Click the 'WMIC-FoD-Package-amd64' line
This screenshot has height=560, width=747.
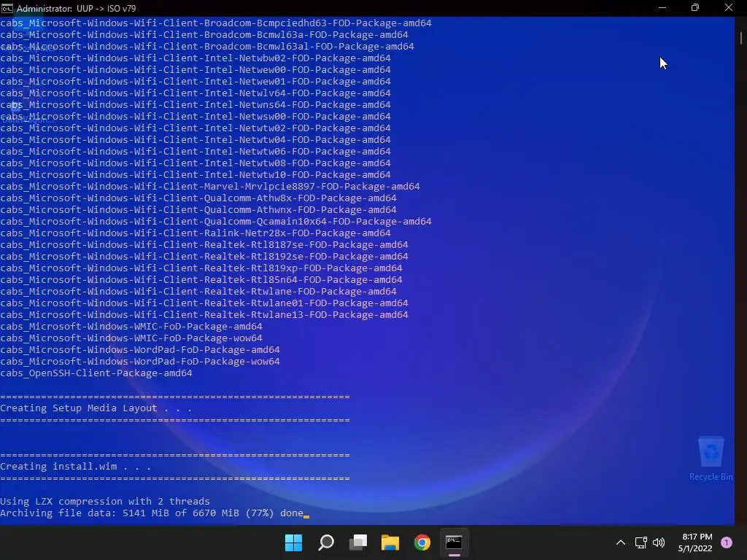point(131,327)
